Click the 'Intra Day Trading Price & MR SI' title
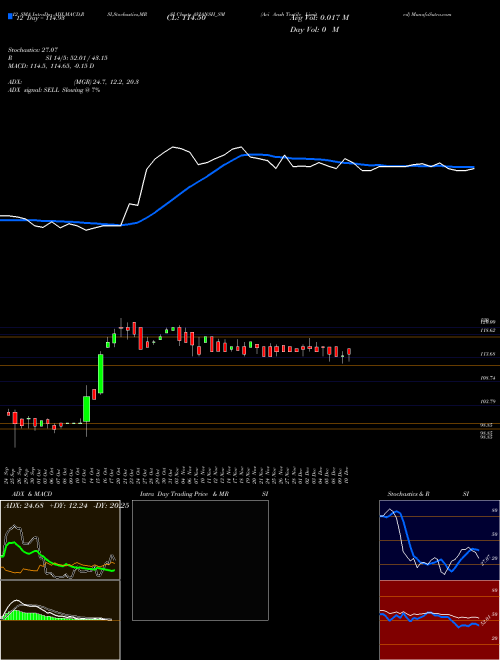Image resolution: width=500 pixels, height=660 pixels. coord(206,494)
